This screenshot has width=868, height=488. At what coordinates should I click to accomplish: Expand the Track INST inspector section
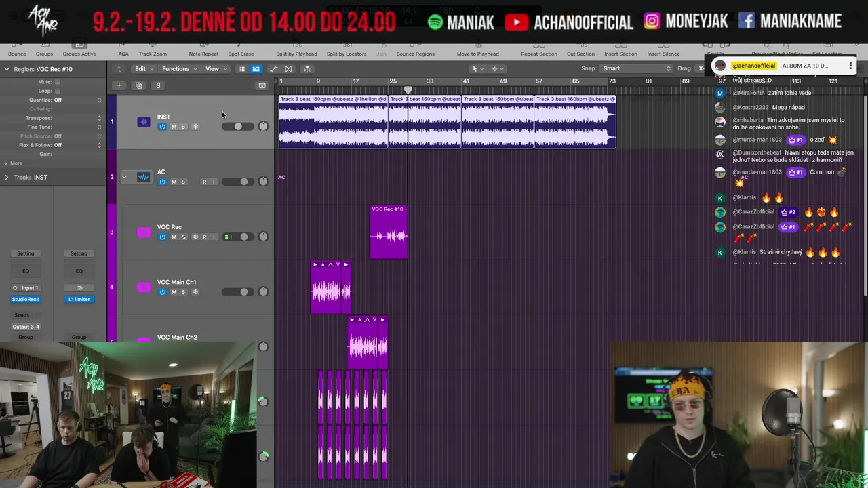(7, 177)
